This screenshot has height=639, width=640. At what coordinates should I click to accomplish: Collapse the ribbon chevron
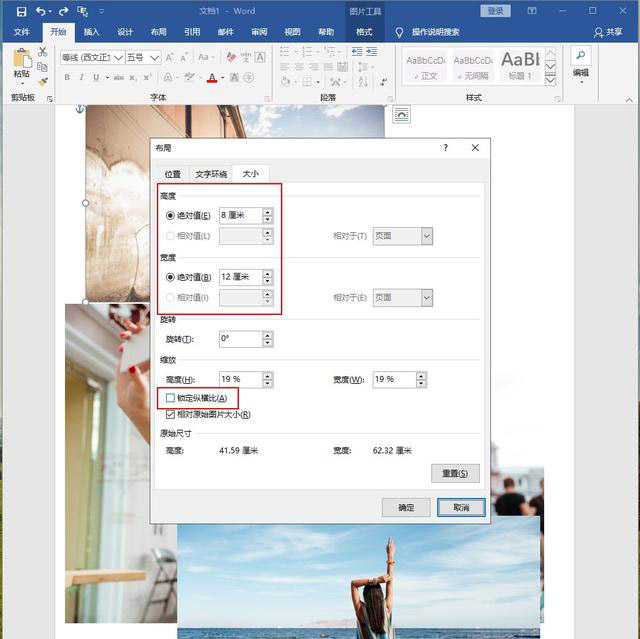(x=629, y=100)
